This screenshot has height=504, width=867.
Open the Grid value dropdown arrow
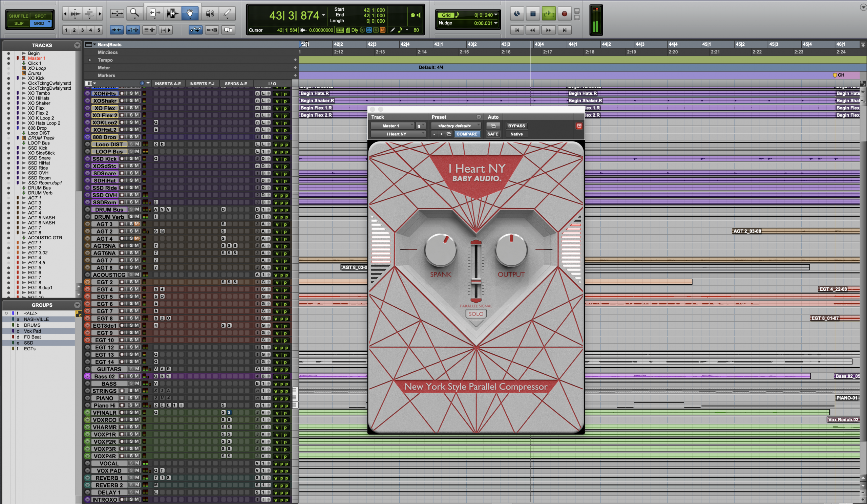pyautogui.click(x=496, y=15)
